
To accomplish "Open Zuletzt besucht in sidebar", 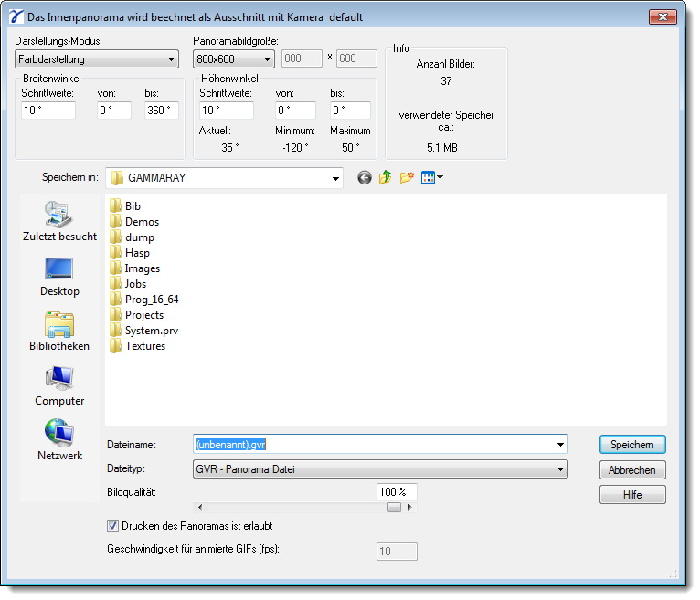I will (x=59, y=222).
